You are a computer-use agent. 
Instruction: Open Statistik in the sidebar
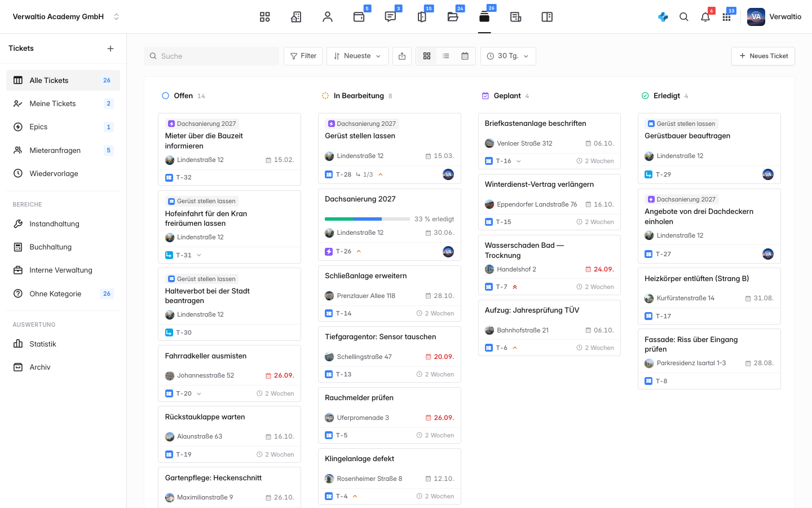[63, 344]
